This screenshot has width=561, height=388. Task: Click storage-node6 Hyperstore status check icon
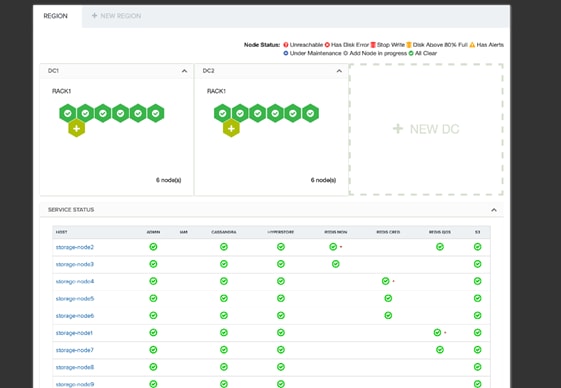pos(281,315)
